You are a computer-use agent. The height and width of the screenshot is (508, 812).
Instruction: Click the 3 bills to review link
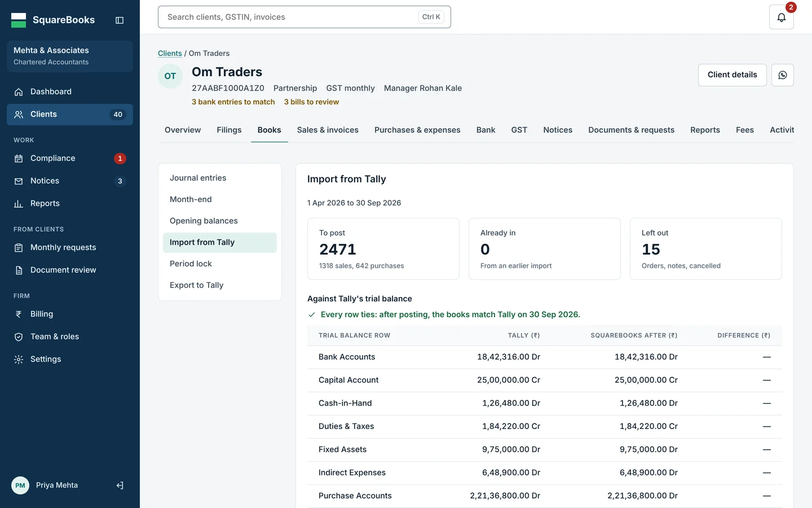point(311,102)
